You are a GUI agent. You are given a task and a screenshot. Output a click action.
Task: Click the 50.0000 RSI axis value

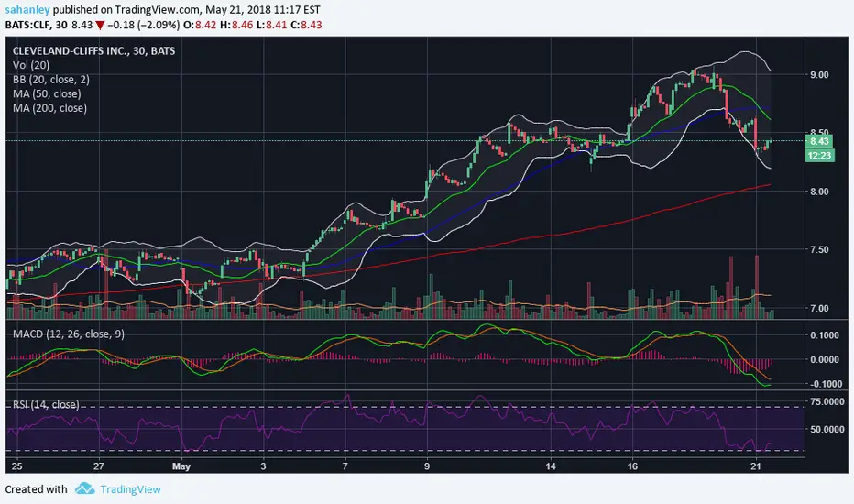[827, 430]
